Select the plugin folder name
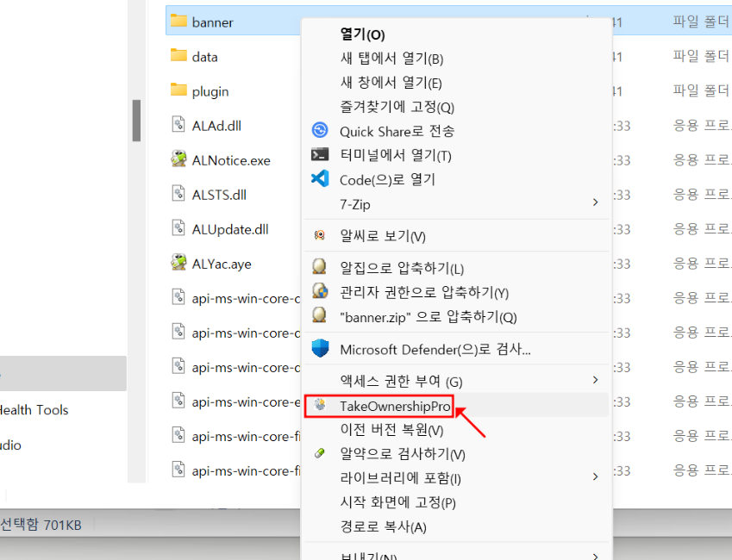Viewport: 732px width, 560px height. coord(210,91)
